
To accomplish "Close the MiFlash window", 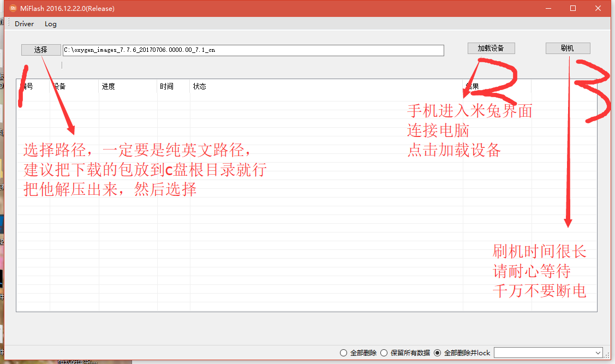I will click(598, 8).
